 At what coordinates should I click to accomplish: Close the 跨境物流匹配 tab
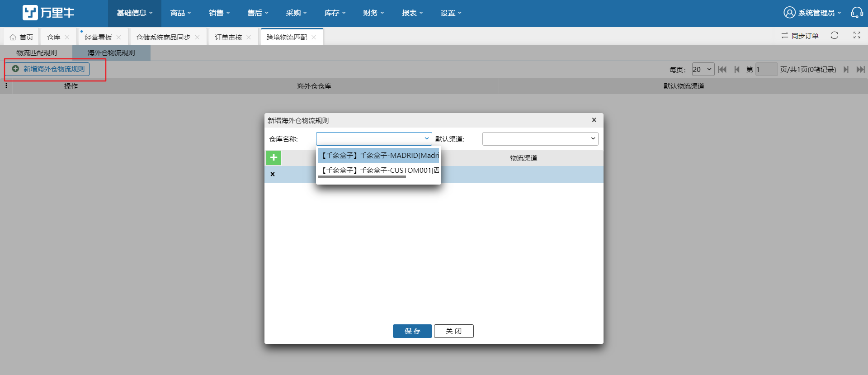[314, 38]
